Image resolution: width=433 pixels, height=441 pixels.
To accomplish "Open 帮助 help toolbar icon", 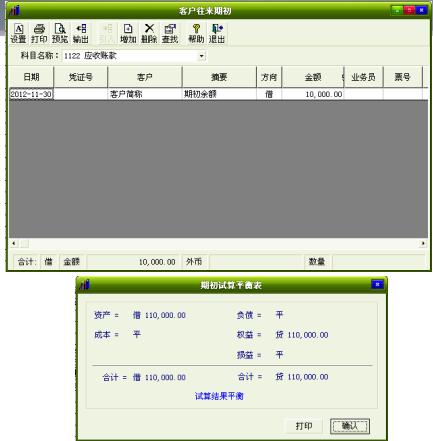I will click(196, 34).
